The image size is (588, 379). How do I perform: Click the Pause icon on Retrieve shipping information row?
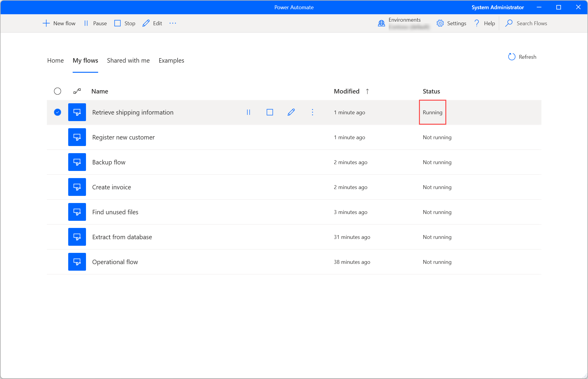click(248, 112)
